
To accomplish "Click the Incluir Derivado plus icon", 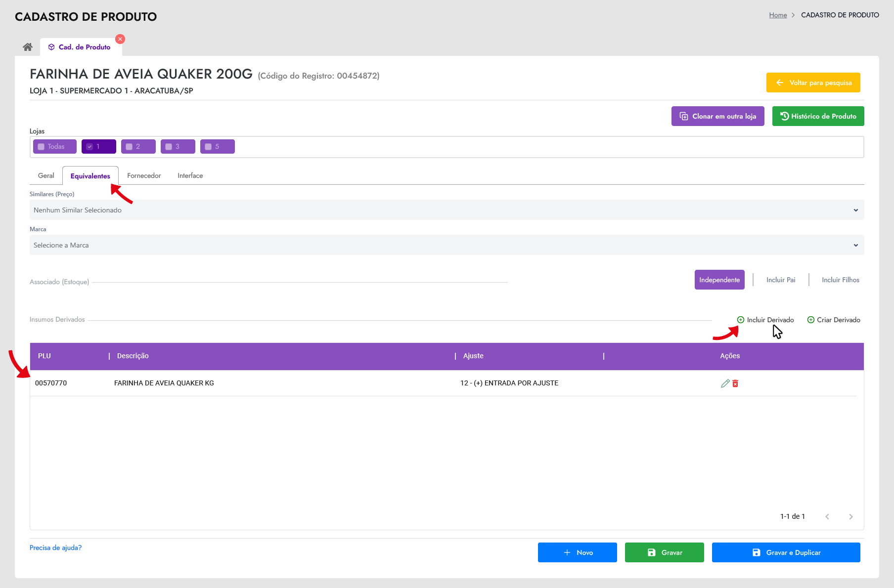I will tap(741, 320).
